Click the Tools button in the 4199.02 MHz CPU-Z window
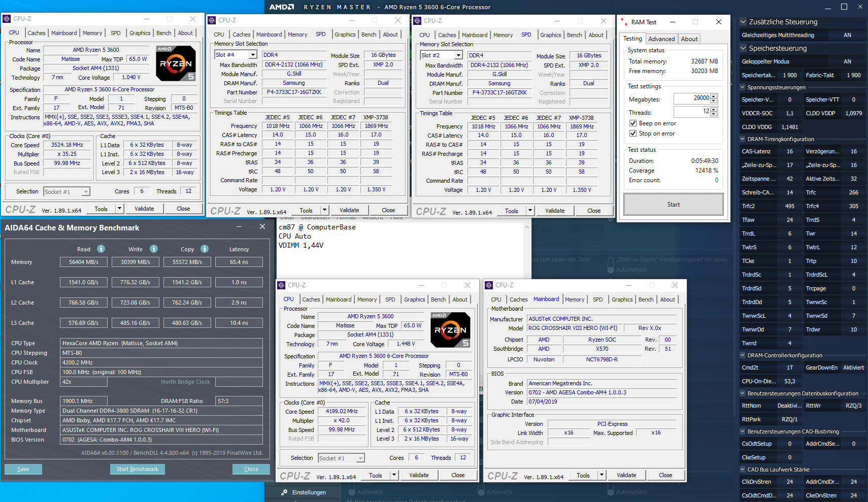The image size is (868, 502). pos(376,476)
